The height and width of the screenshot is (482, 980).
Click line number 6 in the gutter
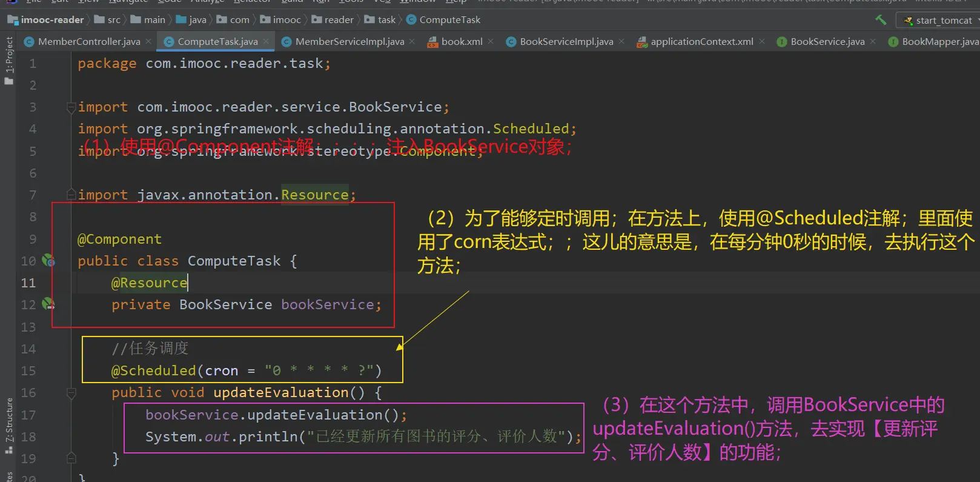[33, 173]
